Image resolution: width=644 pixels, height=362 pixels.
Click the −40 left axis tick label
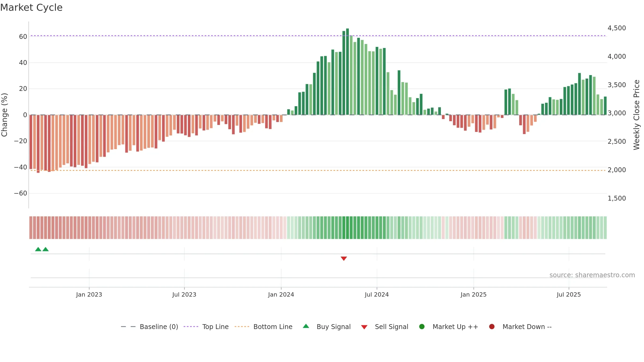21,167
